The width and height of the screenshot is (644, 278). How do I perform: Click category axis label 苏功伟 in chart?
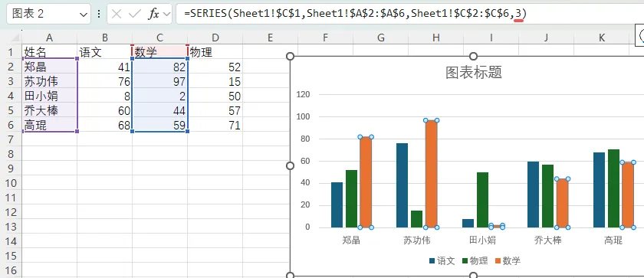click(x=417, y=240)
